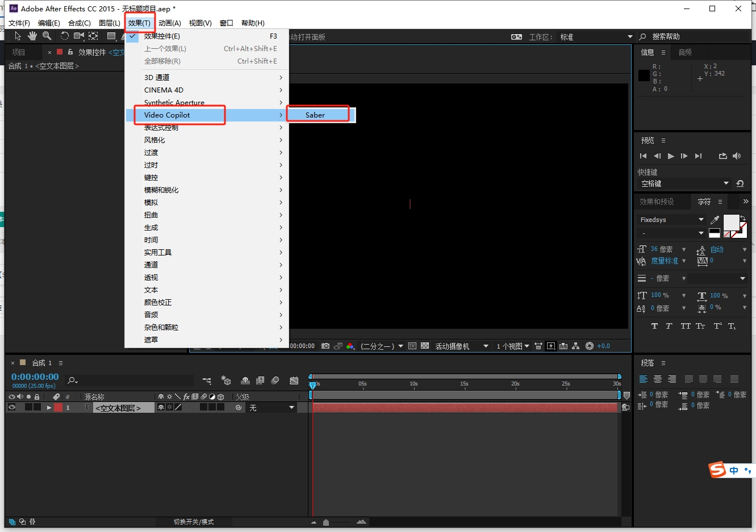Toggle layer switch shy for text layer
The height and width of the screenshot is (532, 756).
(161, 408)
